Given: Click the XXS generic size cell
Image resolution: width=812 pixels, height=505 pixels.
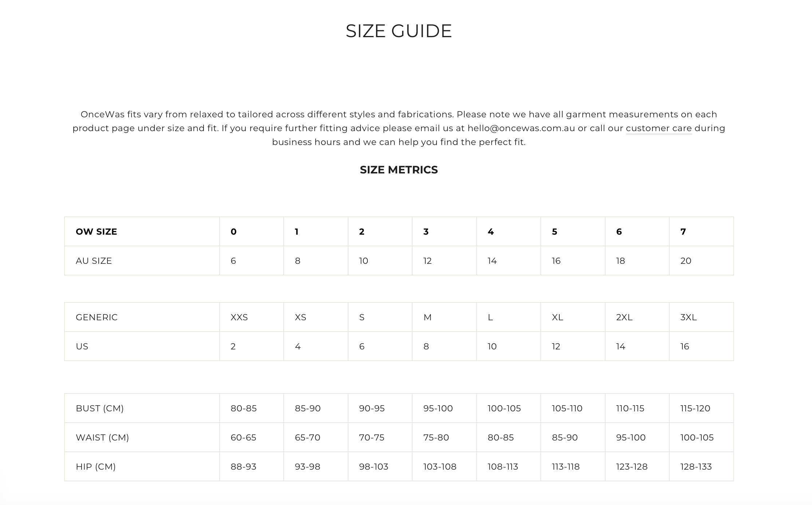Looking at the screenshot, I should pos(239,317).
